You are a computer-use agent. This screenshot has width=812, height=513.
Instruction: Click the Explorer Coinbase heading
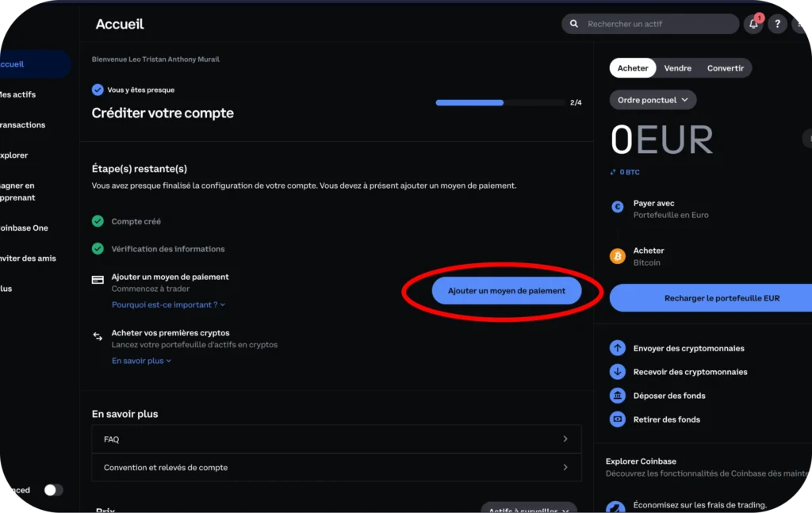[x=641, y=461]
